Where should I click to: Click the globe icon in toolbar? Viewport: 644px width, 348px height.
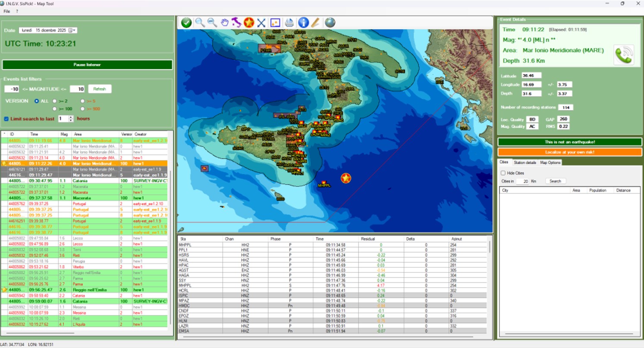click(x=330, y=23)
